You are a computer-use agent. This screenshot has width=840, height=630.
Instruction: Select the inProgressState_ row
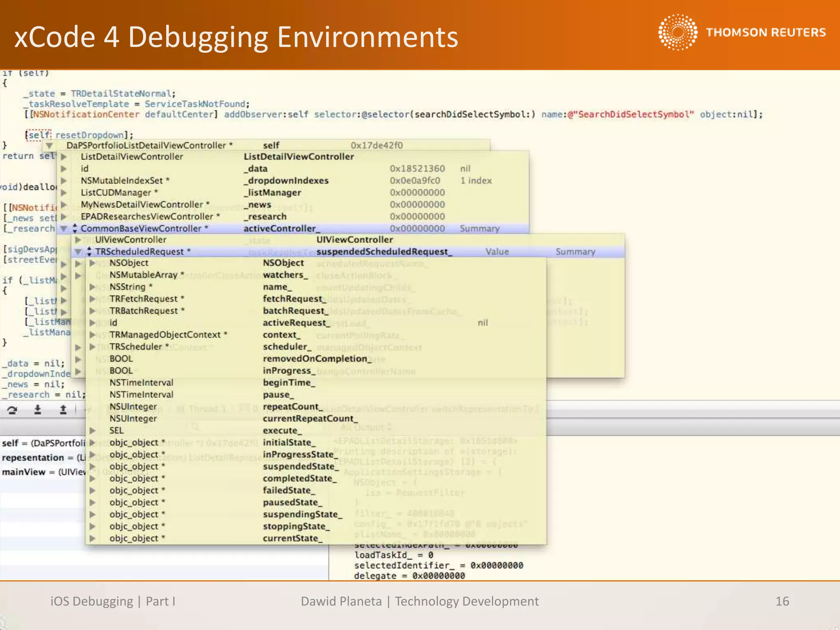tap(316, 454)
